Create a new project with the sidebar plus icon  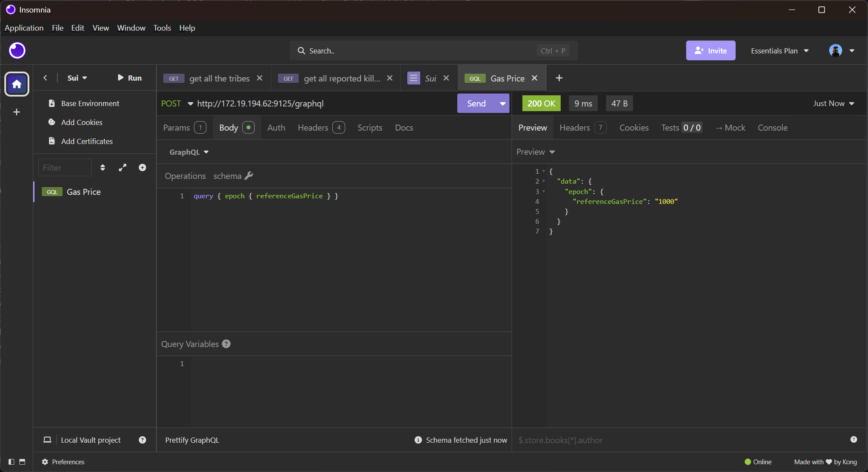point(16,112)
